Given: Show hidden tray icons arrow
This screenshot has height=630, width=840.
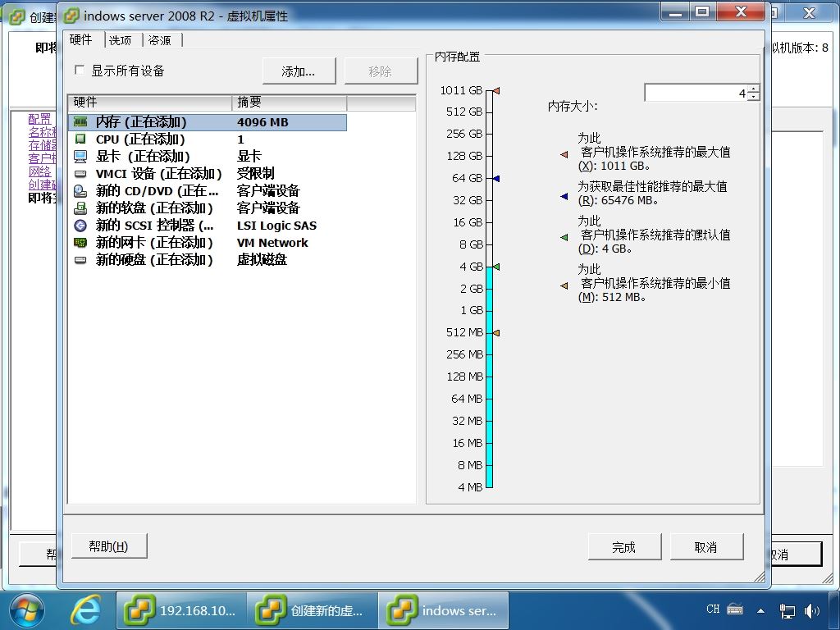Looking at the screenshot, I should 760,610.
